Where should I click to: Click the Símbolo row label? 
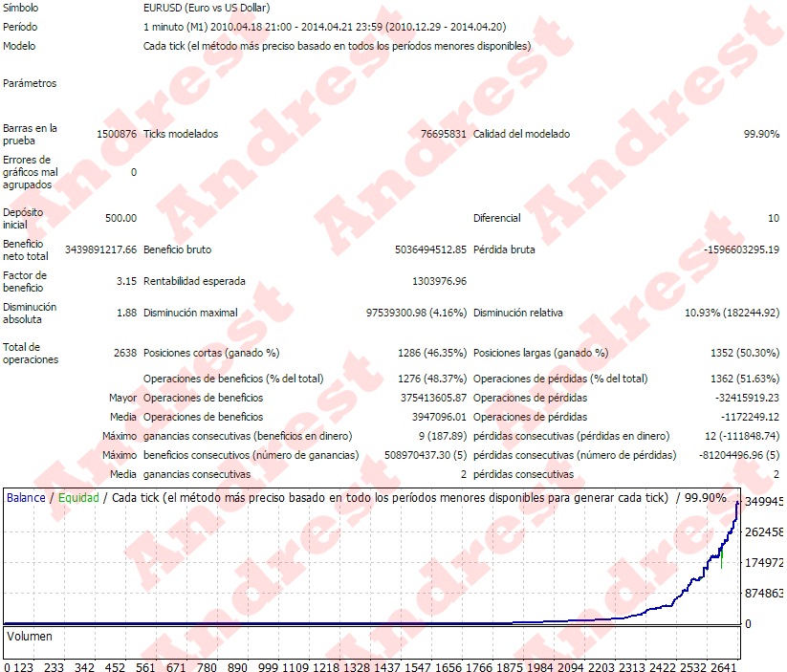click(x=22, y=8)
